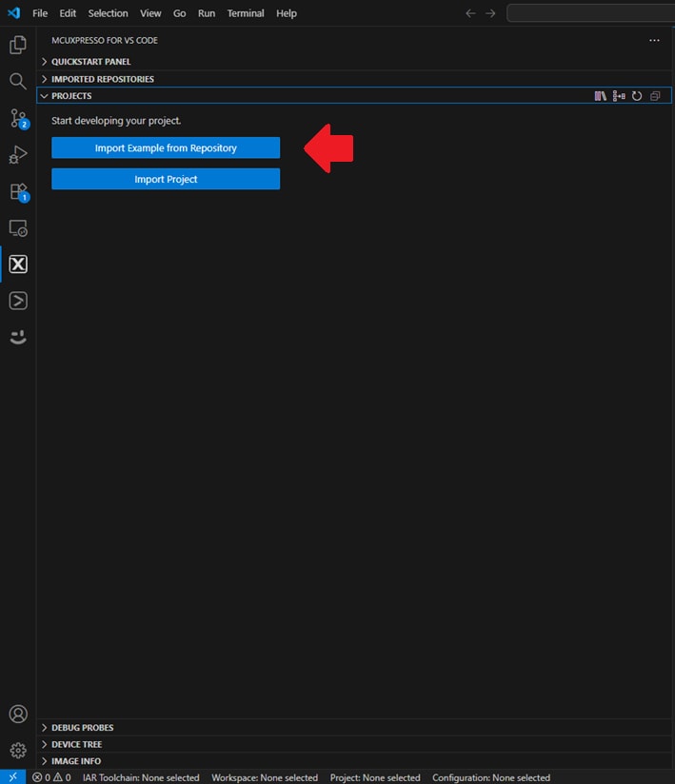The height and width of the screenshot is (784, 675).
Task: Open the File menu
Action: (40, 13)
